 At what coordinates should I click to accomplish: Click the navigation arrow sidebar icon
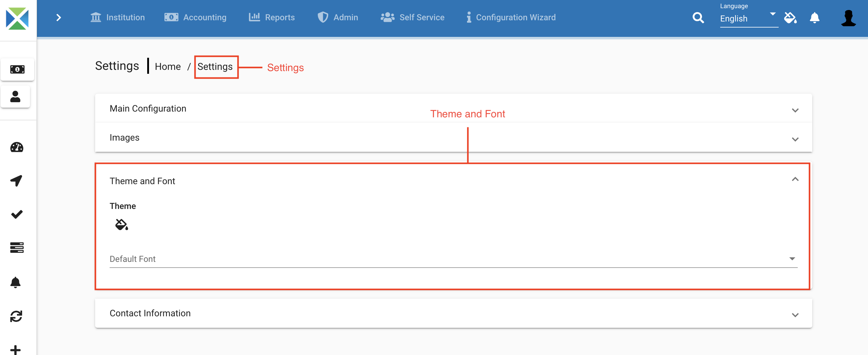point(17,180)
